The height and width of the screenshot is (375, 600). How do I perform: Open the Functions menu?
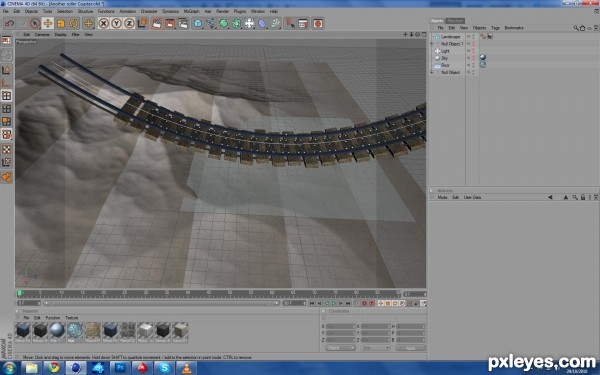[x=106, y=11]
